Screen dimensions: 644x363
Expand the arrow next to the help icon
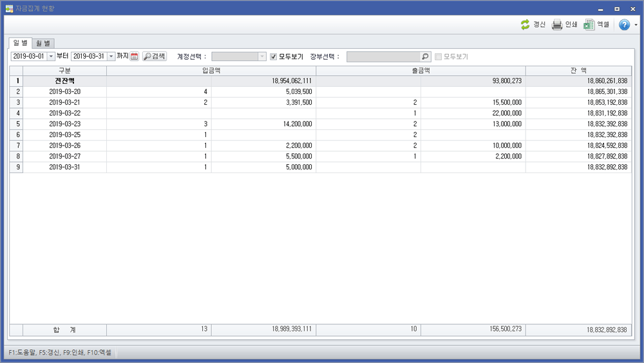click(x=636, y=25)
